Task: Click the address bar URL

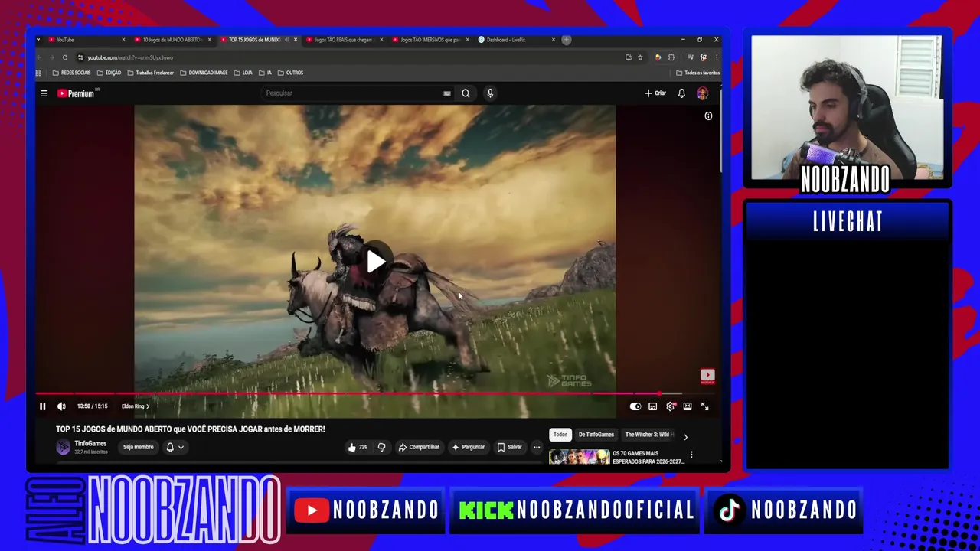Action: pyautogui.click(x=130, y=57)
